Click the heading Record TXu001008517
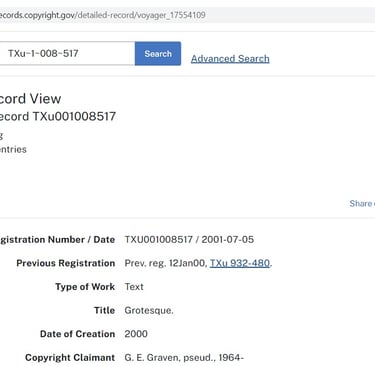This screenshot has height=366, width=375. pyautogui.click(x=58, y=116)
